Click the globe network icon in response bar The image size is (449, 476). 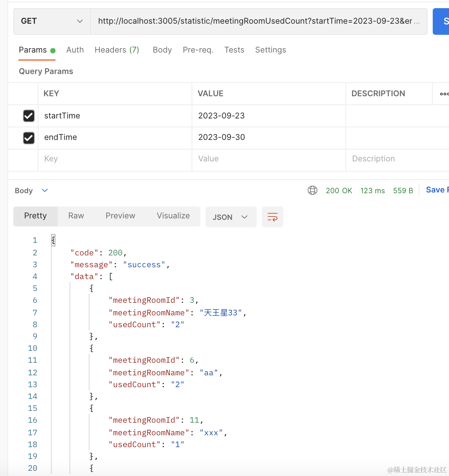point(313,190)
